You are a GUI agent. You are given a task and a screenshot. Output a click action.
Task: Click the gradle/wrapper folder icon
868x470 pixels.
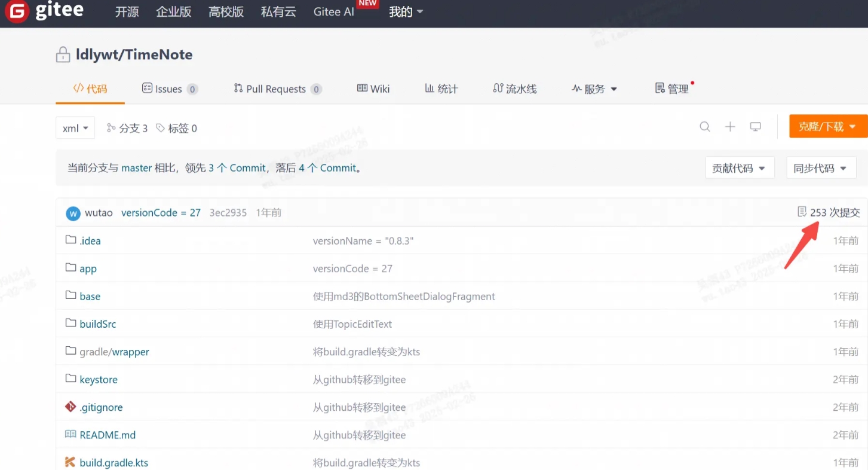tap(70, 351)
